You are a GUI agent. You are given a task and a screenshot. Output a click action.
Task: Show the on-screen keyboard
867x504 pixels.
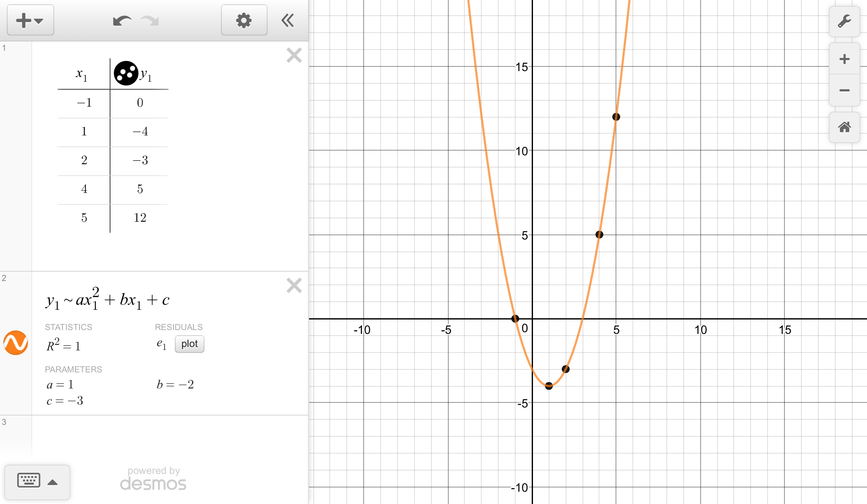(x=29, y=481)
